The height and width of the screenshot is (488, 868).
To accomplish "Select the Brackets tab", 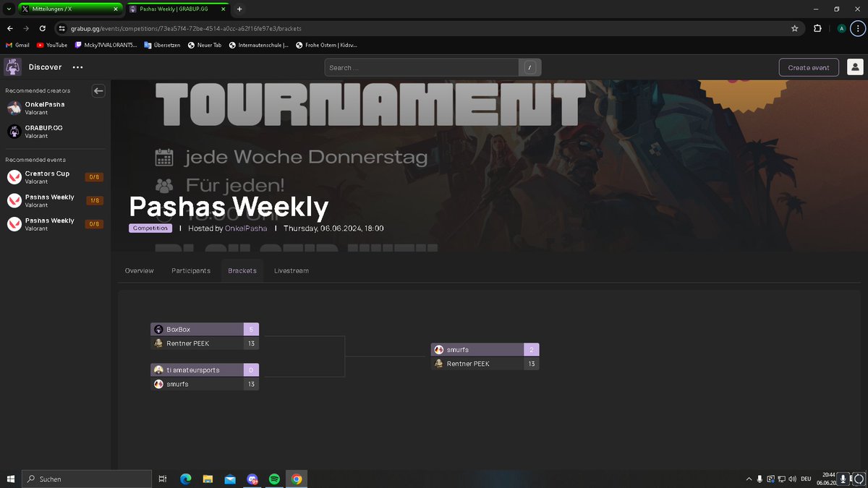I will click(x=242, y=270).
